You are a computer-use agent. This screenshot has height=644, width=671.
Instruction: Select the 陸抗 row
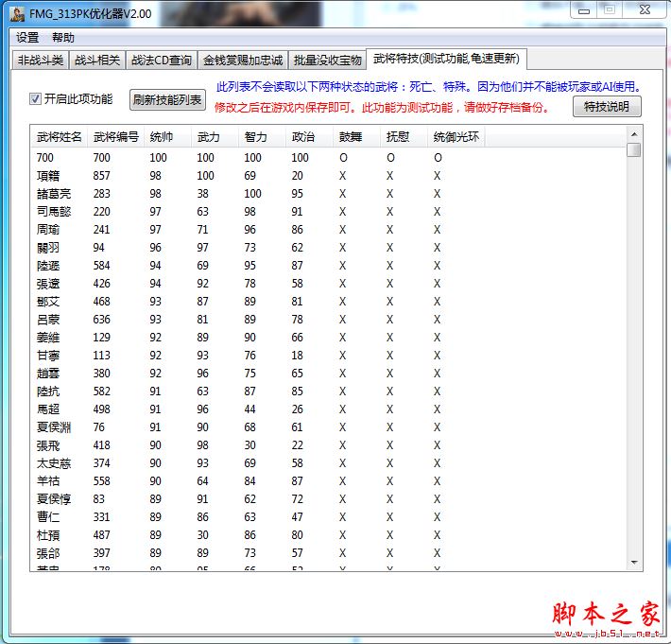[328, 392]
